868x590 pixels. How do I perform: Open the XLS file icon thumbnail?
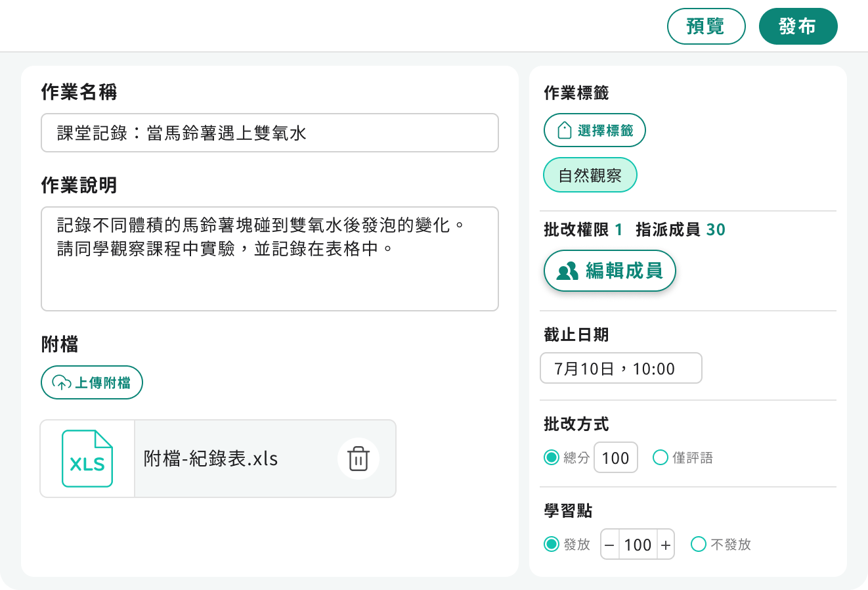(x=87, y=459)
